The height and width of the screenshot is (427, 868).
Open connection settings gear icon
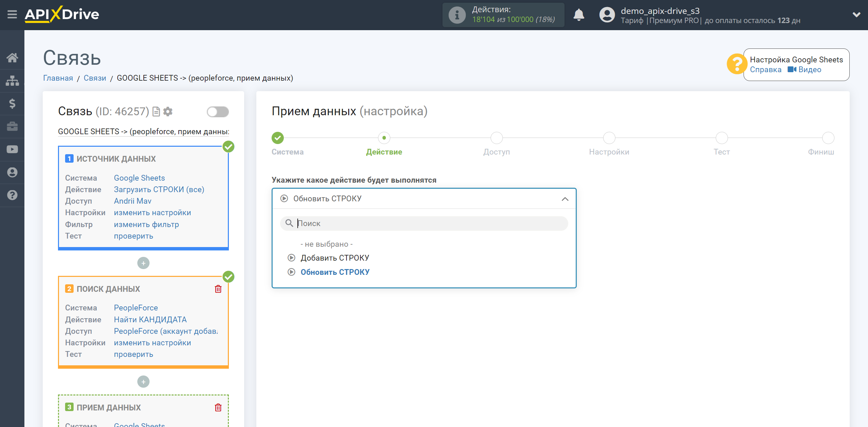(168, 111)
